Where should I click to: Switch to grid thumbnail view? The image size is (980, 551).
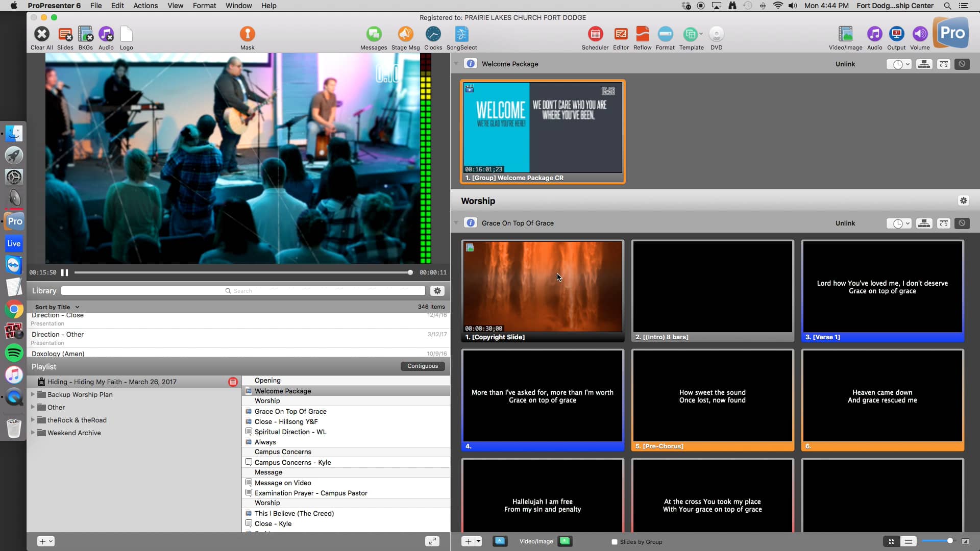(892, 541)
